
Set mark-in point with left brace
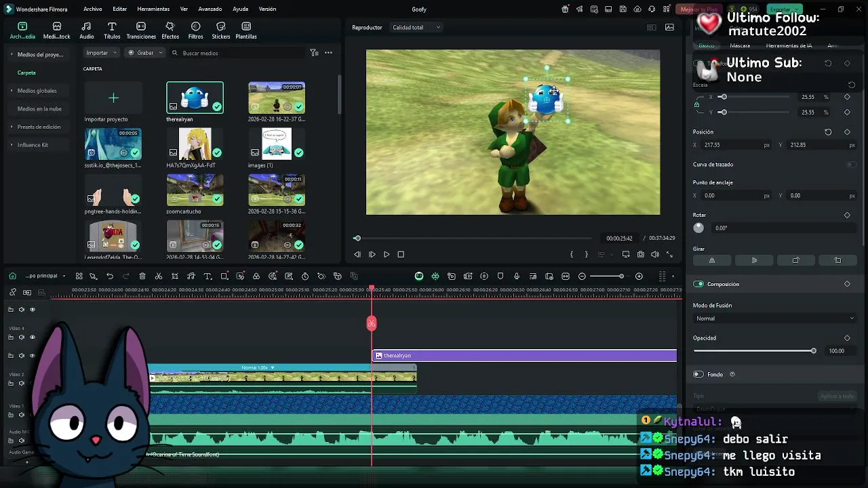[572, 254]
